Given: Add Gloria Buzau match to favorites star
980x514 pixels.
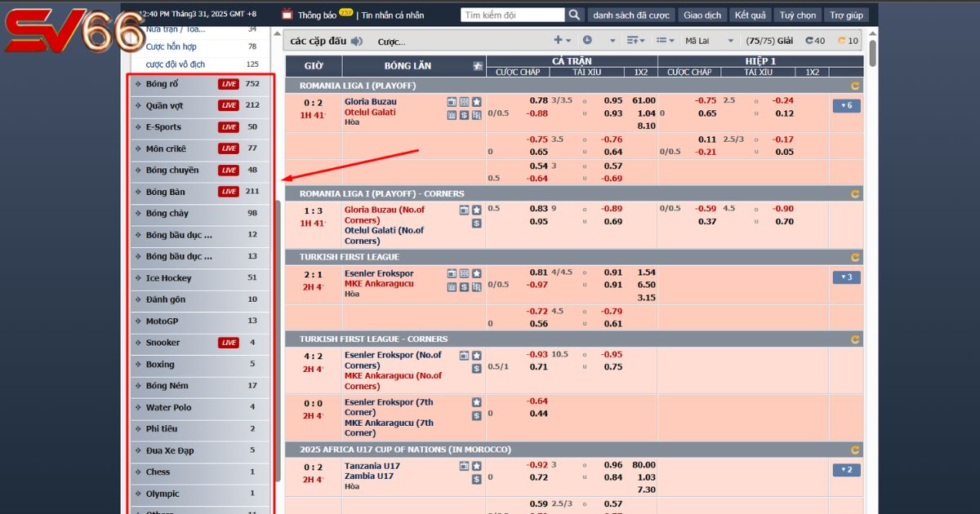Looking at the screenshot, I should click(477, 102).
